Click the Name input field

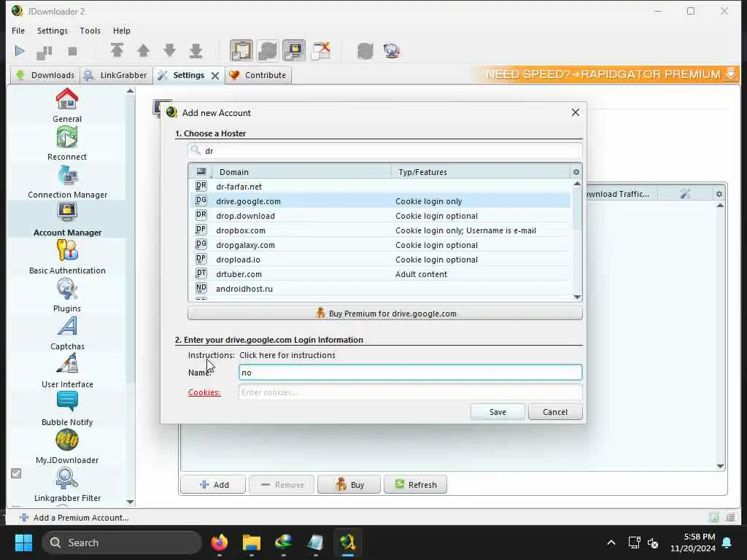(410, 373)
